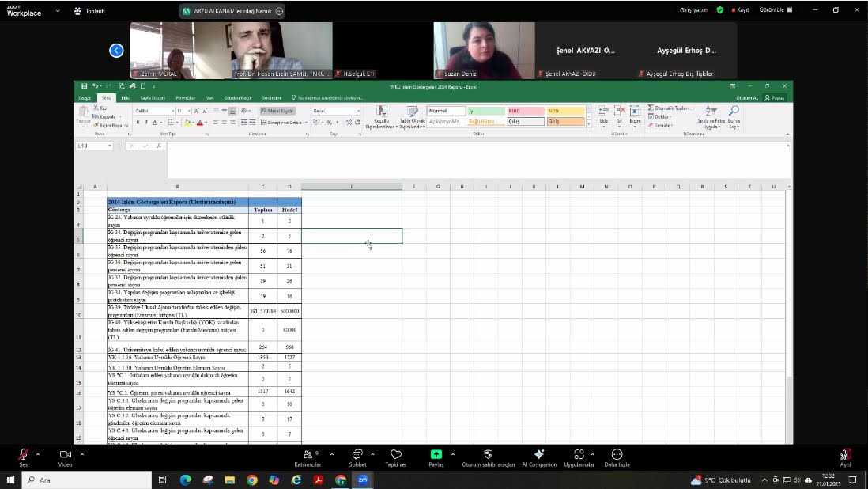Open Oturum sahibi araçları shield icon
868x489 pixels.
tap(489, 455)
